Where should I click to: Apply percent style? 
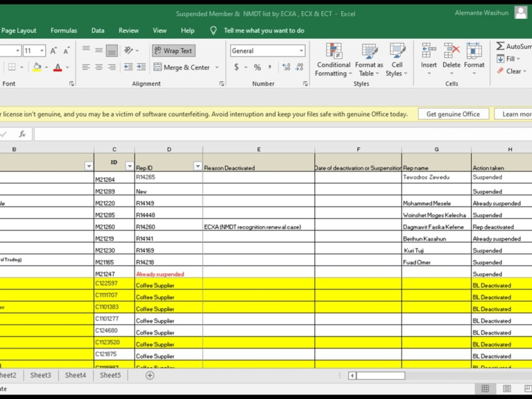coord(257,67)
